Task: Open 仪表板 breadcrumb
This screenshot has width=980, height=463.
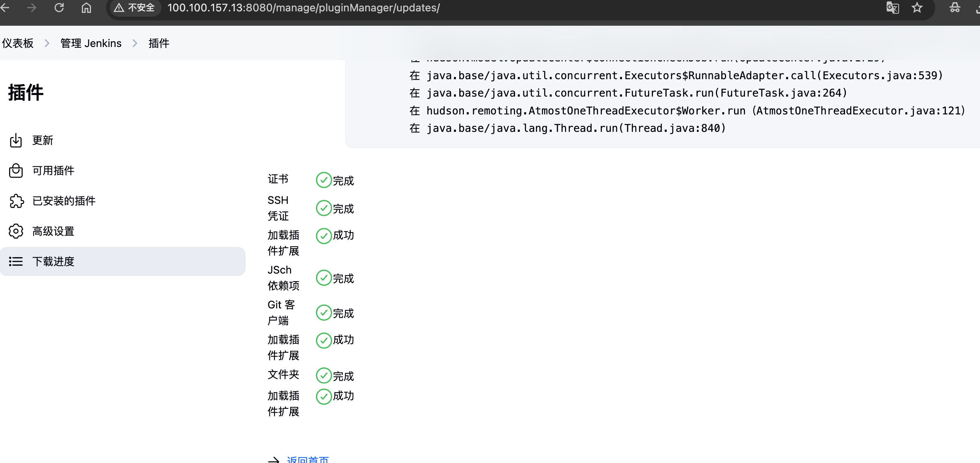Action: [x=17, y=43]
